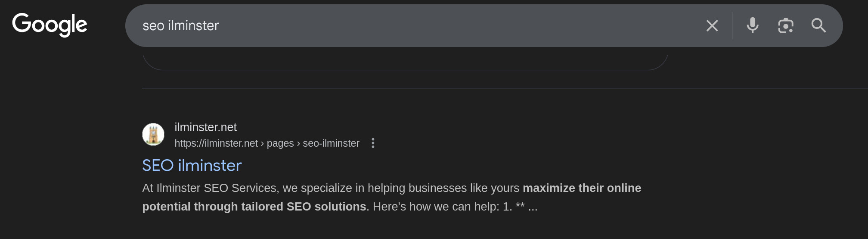868x239 pixels.
Task: Click "Here's how we can help" text
Action: point(435,207)
